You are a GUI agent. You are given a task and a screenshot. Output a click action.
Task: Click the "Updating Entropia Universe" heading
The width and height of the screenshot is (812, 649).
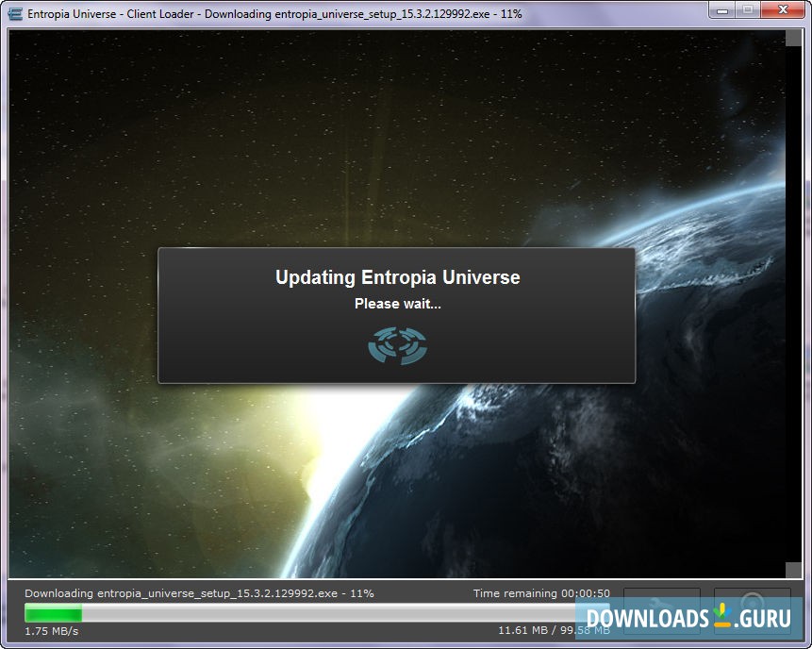(x=398, y=277)
